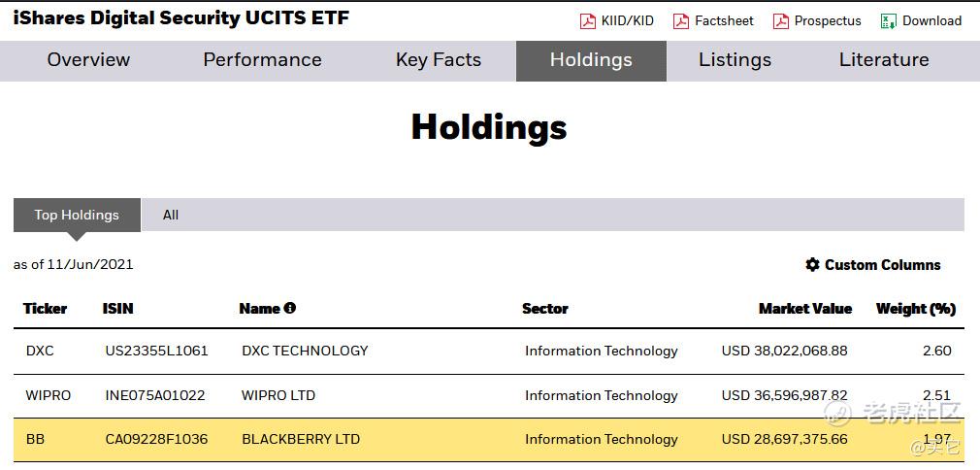Image resolution: width=980 pixels, height=470 pixels.
Task: Sort holdings by Weight (%) header
Action: click(x=915, y=309)
